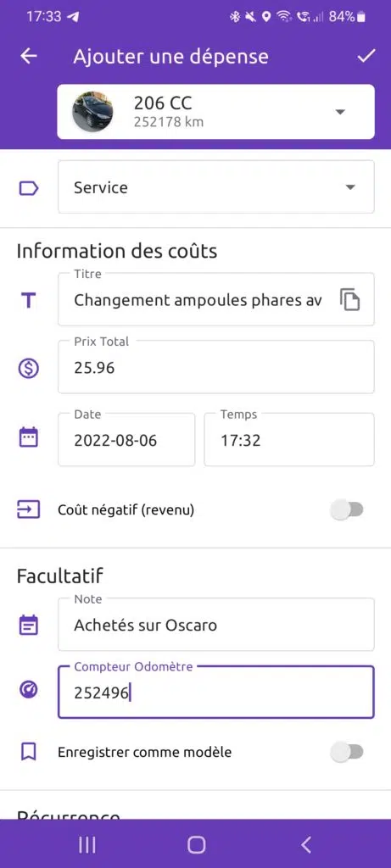Tap the bookmark icon for template
The image size is (391, 868).
(x=28, y=752)
